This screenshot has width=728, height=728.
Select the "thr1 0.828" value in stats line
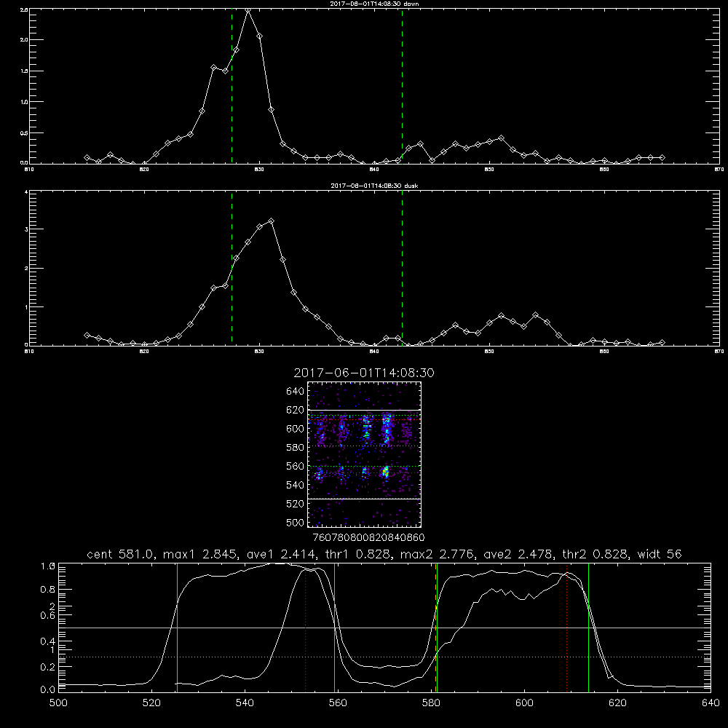pyautogui.click(x=358, y=554)
